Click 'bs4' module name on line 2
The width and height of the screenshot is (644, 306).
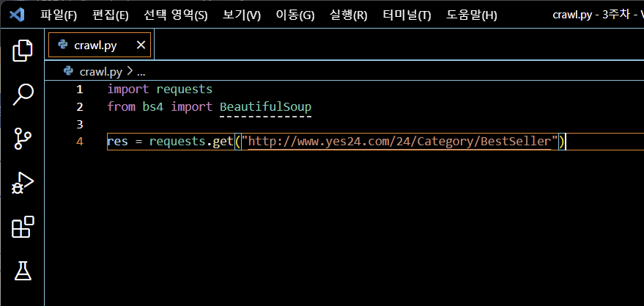(x=153, y=107)
